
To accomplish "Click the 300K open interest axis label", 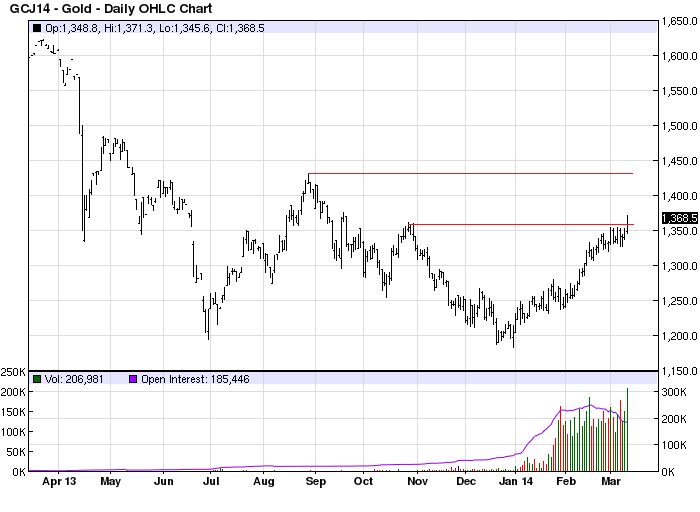I will click(674, 392).
